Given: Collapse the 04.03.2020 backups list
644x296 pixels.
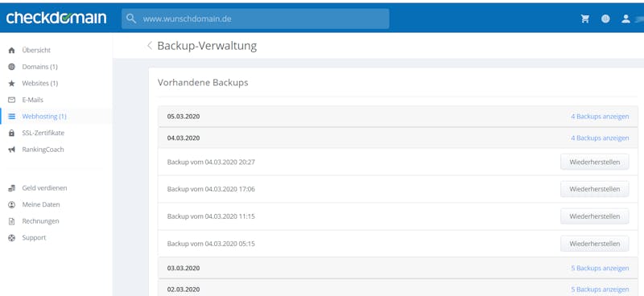Looking at the screenshot, I should point(600,138).
